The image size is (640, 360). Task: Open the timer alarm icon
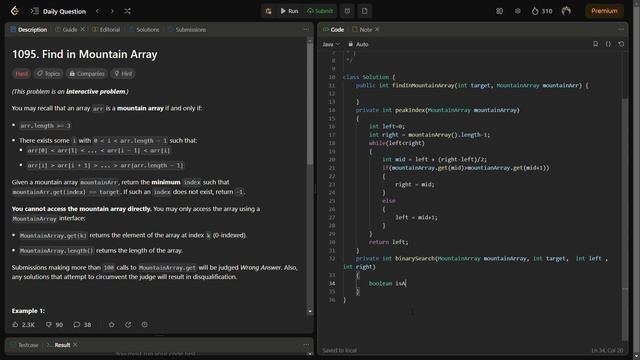(347, 11)
